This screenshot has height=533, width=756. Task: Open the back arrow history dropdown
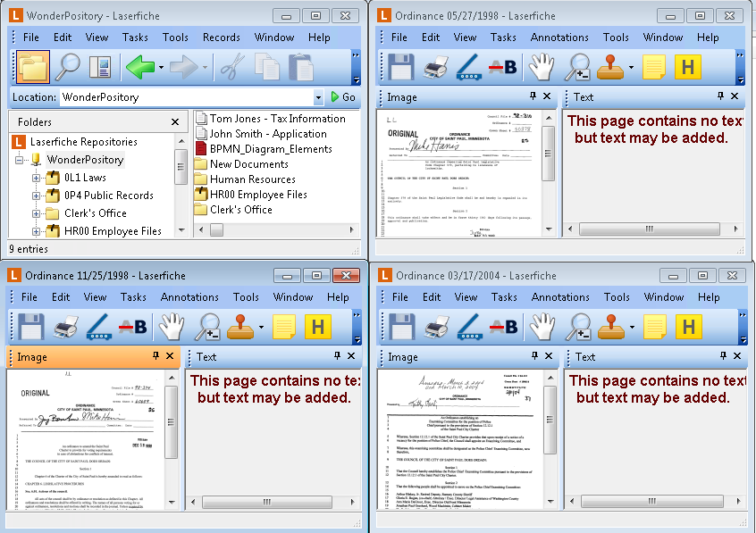161,68
